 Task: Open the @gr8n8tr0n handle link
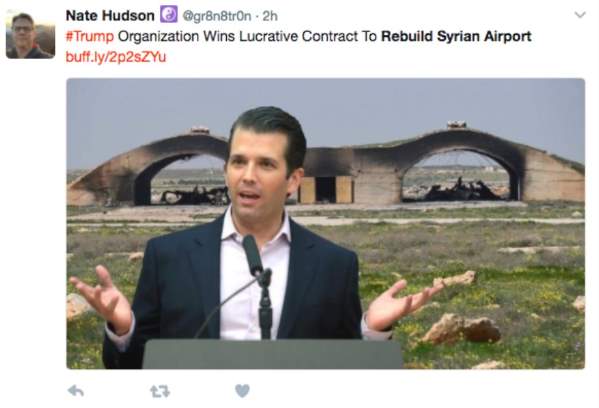click(x=217, y=16)
